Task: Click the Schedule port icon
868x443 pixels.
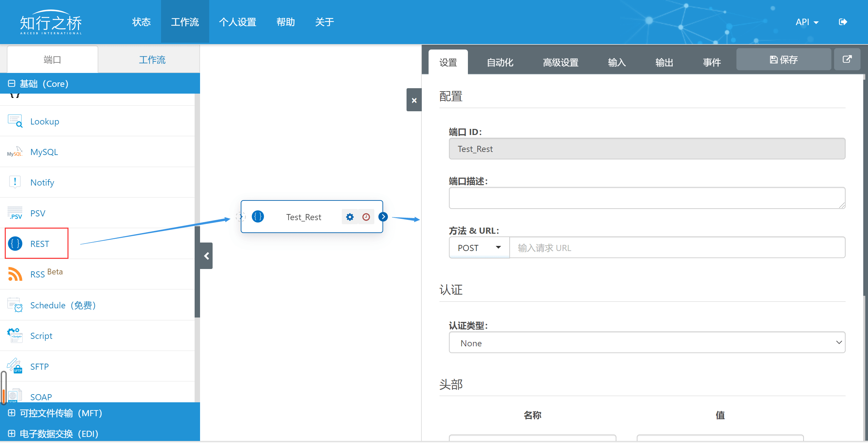Action: point(15,305)
